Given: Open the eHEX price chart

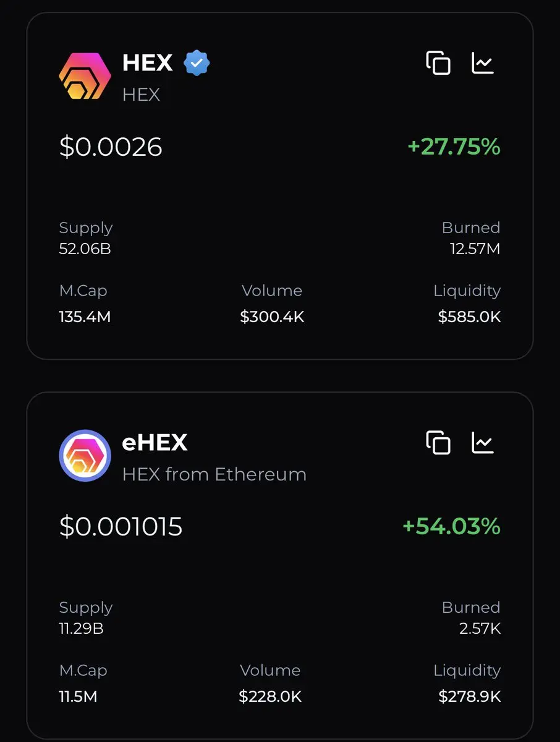Looking at the screenshot, I should 483,442.
